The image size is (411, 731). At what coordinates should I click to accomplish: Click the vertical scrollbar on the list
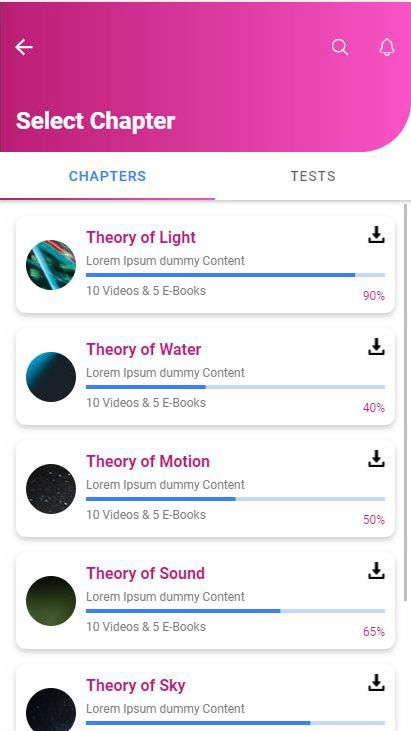[x=405, y=402]
